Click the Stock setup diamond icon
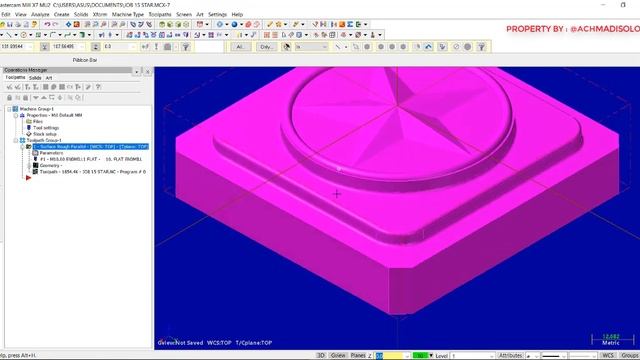 29,134
